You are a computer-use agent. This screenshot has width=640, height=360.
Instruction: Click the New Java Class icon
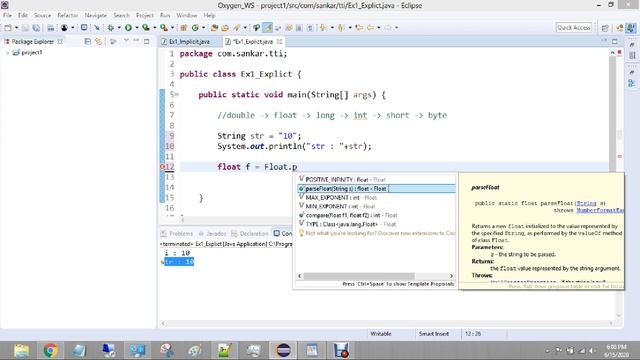coord(195,28)
